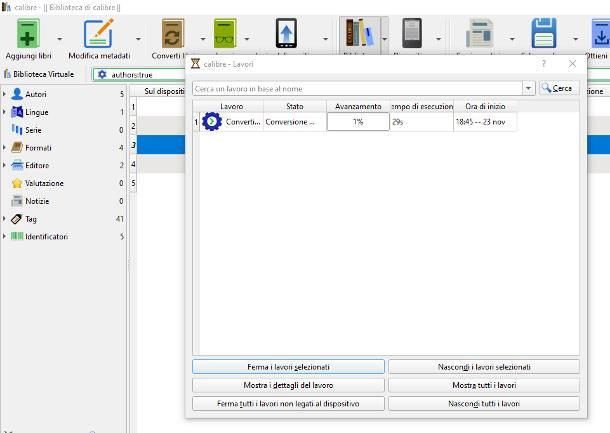610x433 pixels.
Task: Click the Ottieni libri download icon
Action: [x=601, y=34]
